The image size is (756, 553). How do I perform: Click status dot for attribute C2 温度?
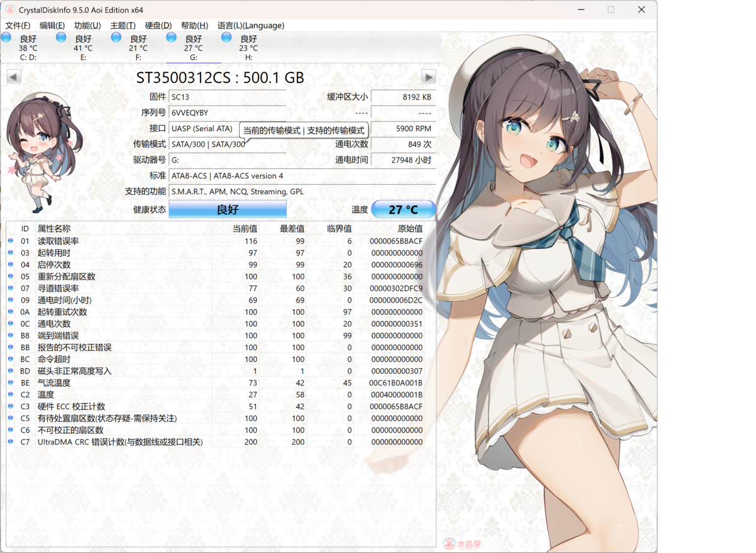click(x=11, y=394)
